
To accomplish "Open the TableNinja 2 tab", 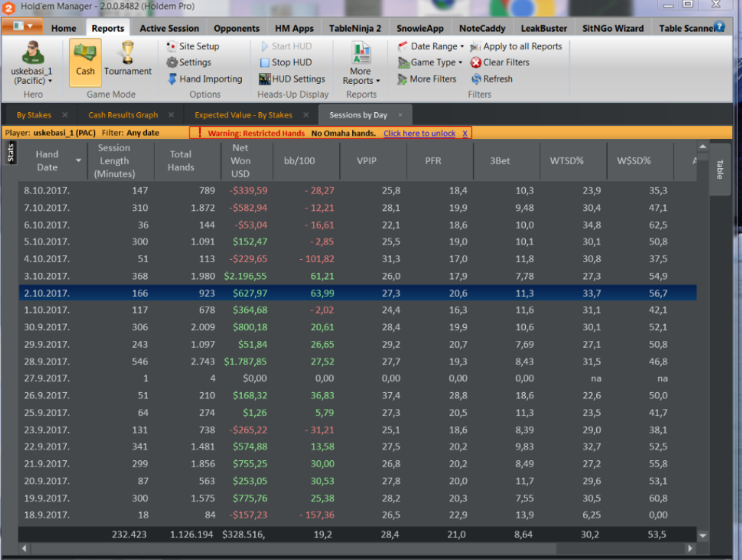I will click(x=355, y=28).
